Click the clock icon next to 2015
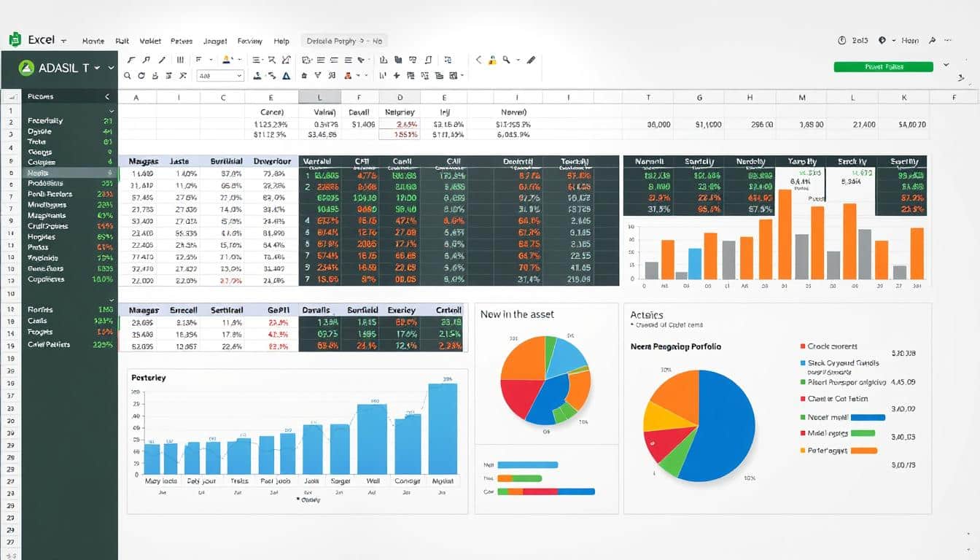The height and width of the screenshot is (560, 980). pyautogui.click(x=842, y=41)
